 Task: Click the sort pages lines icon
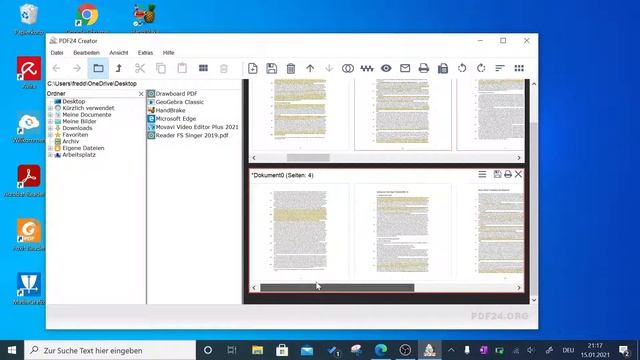click(500, 68)
